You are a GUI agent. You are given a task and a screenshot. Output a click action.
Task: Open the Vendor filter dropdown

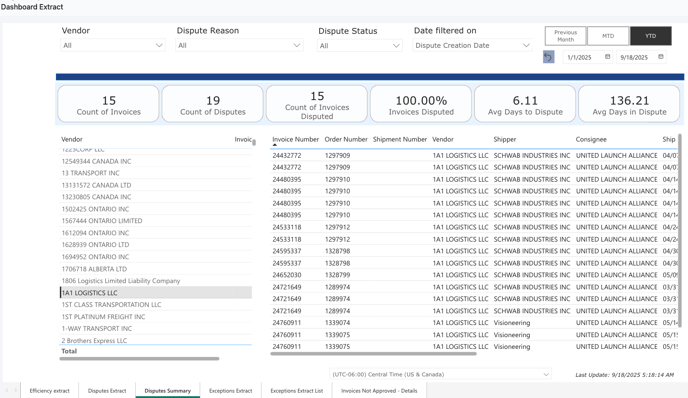coord(113,45)
